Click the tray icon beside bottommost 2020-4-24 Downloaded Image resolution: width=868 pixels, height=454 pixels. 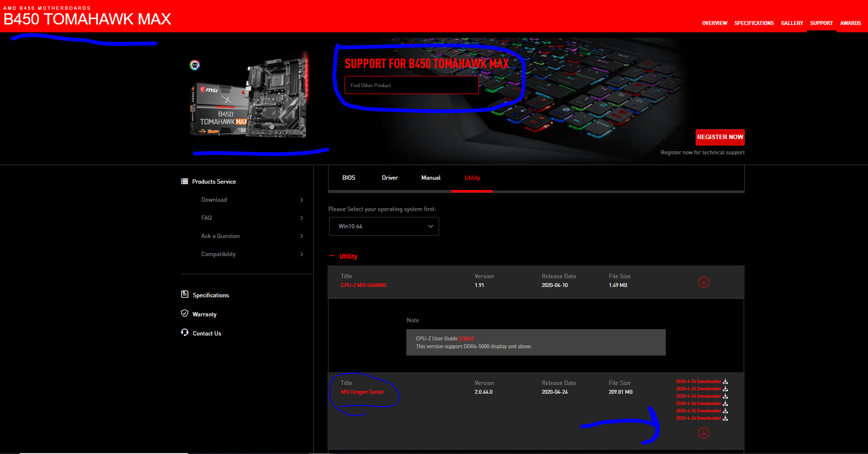point(725,418)
